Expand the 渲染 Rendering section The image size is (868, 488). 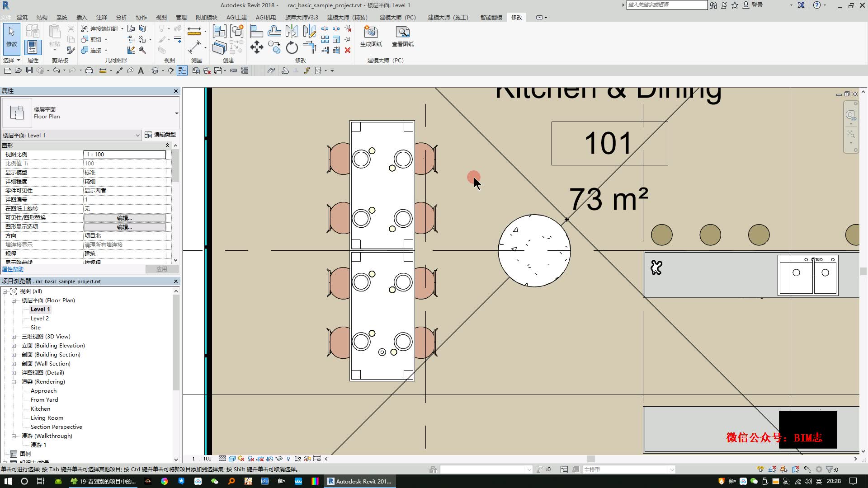pos(13,381)
